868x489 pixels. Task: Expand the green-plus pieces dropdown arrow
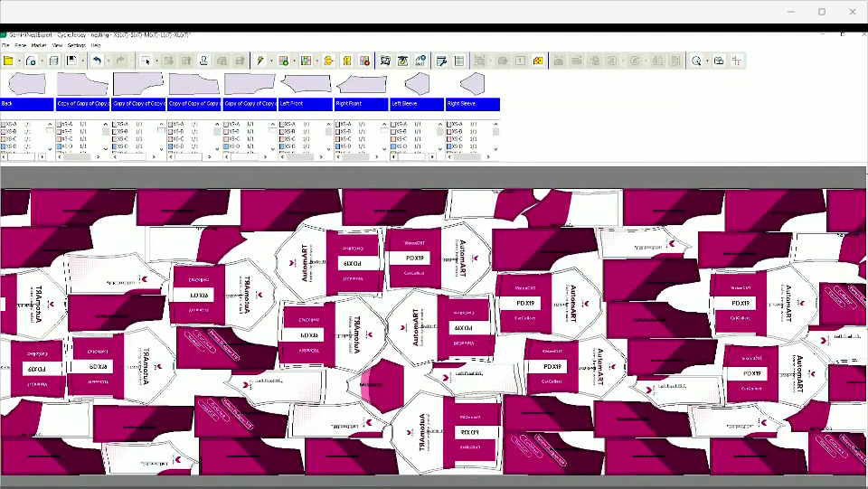pos(294,61)
